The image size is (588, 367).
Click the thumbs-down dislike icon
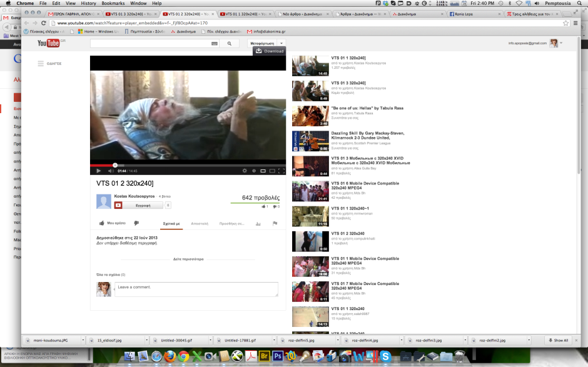pyautogui.click(x=136, y=223)
